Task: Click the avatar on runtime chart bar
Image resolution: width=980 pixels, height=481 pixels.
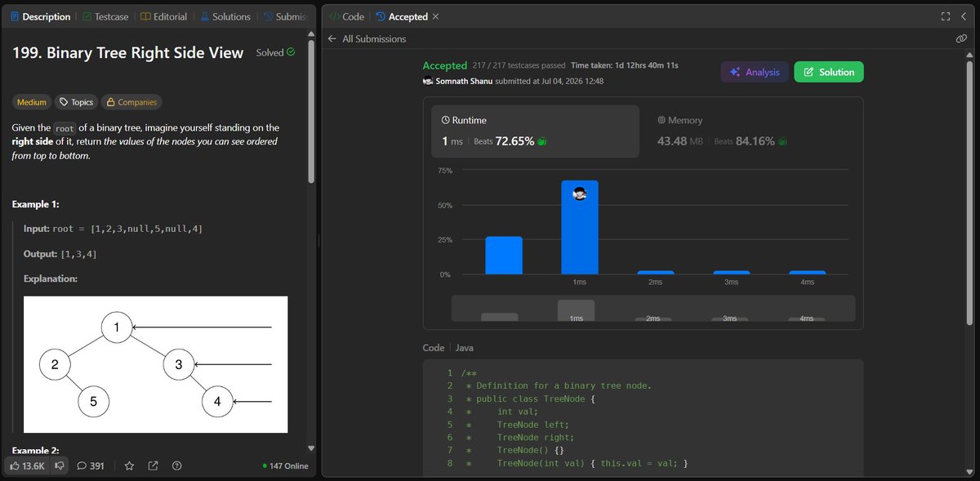Action: [x=580, y=194]
